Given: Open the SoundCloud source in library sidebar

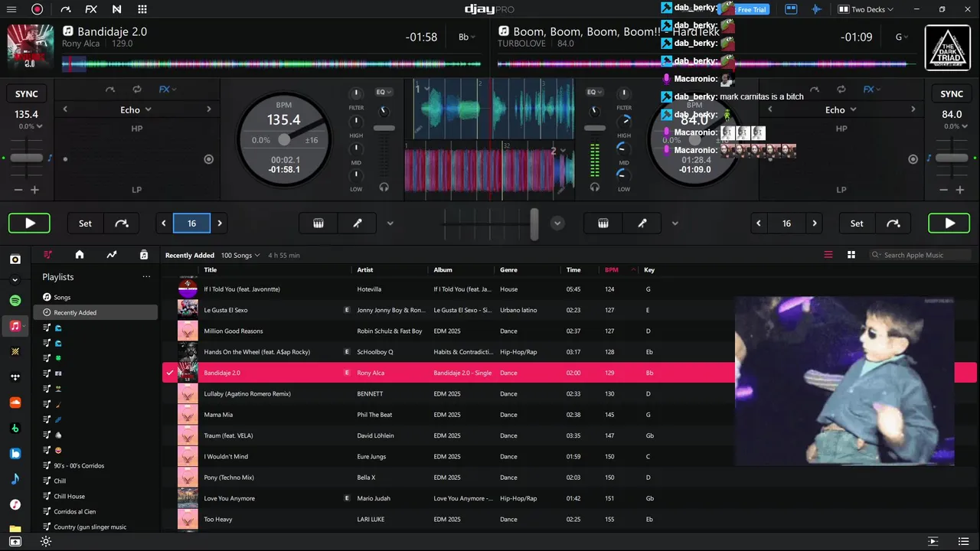Looking at the screenshot, I should 15,403.
